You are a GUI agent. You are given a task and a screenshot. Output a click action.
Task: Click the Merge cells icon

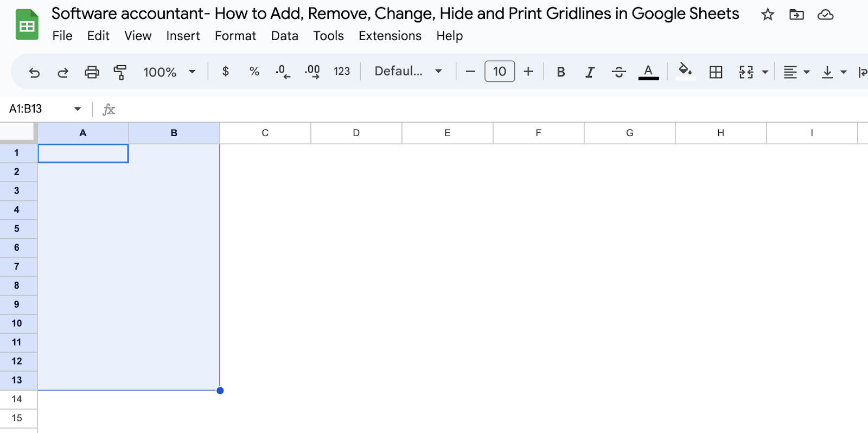tap(746, 72)
